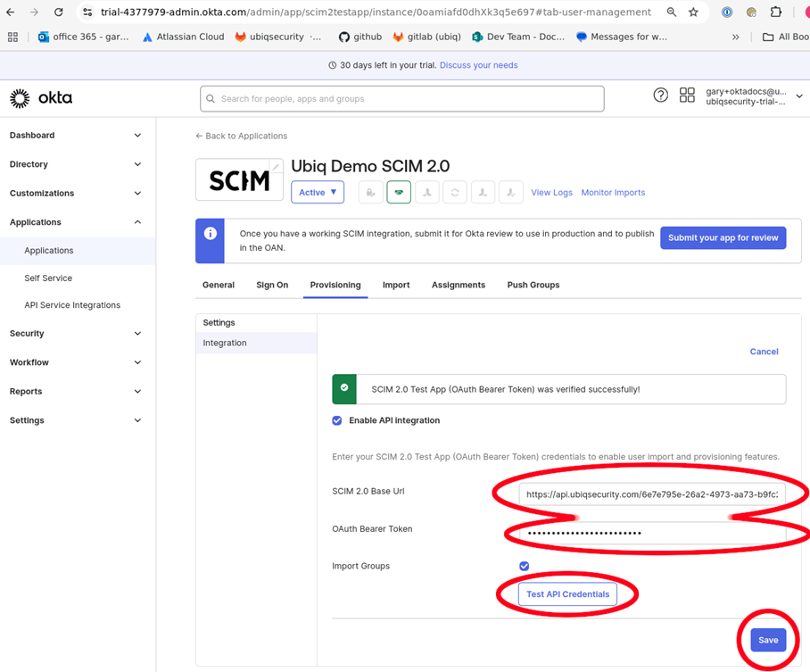
Task: Expand the Reports menu section
Action: (x=76, y=391)
